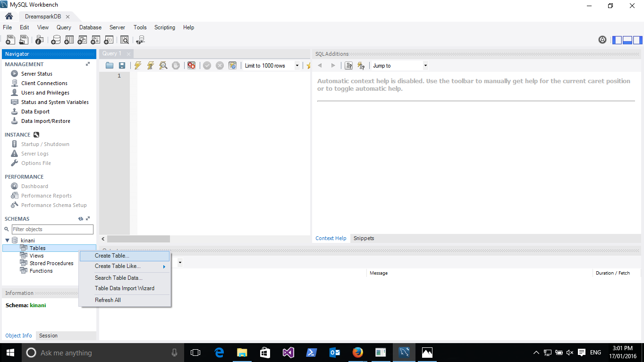Click the create new table toolbar icon
Viewport: 644px width, 362px height.
tap(69, 40)
